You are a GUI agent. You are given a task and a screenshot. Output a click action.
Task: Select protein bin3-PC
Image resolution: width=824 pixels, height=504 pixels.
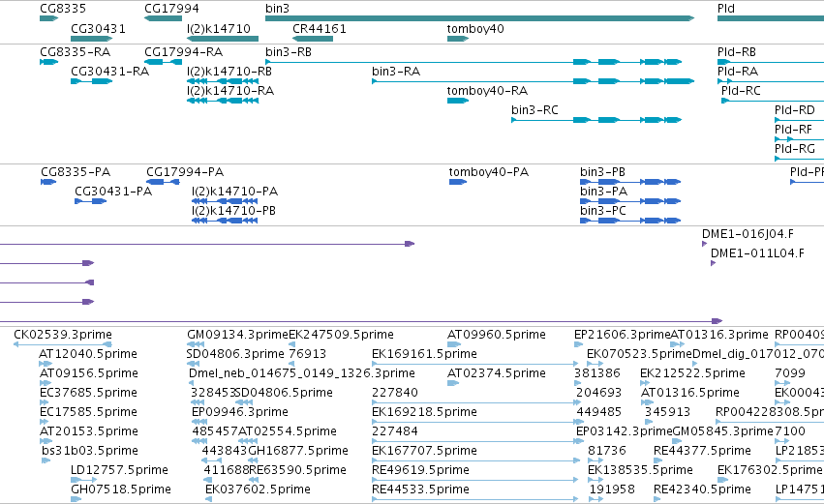(x=603, y=211)
